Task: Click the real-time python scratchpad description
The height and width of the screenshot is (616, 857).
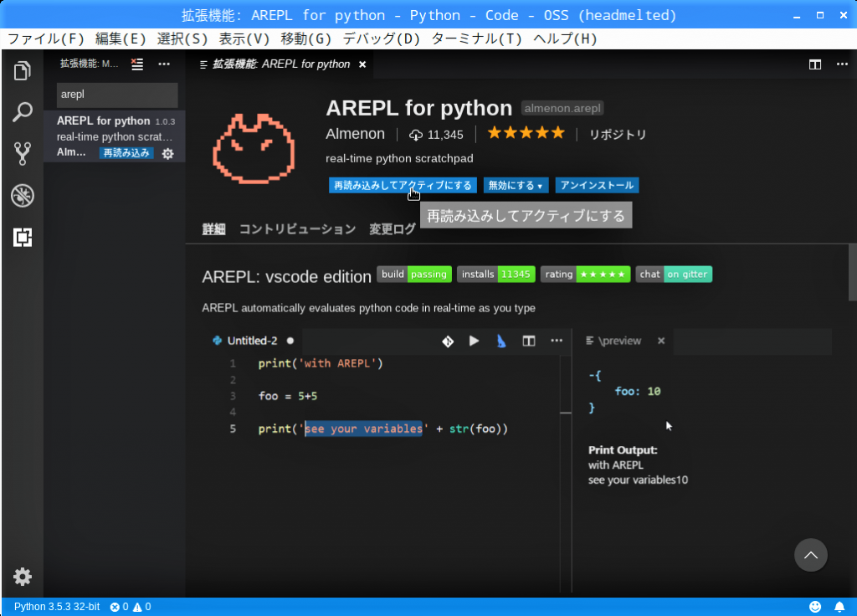Action: (399, 158)
